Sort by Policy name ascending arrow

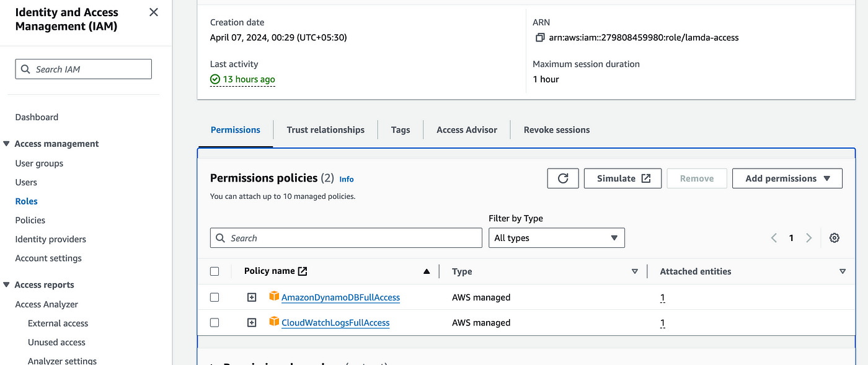(x=427, y=271)
